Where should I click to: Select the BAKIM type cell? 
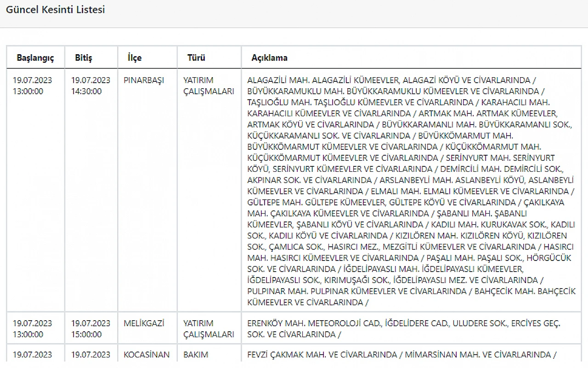point(196,355)
